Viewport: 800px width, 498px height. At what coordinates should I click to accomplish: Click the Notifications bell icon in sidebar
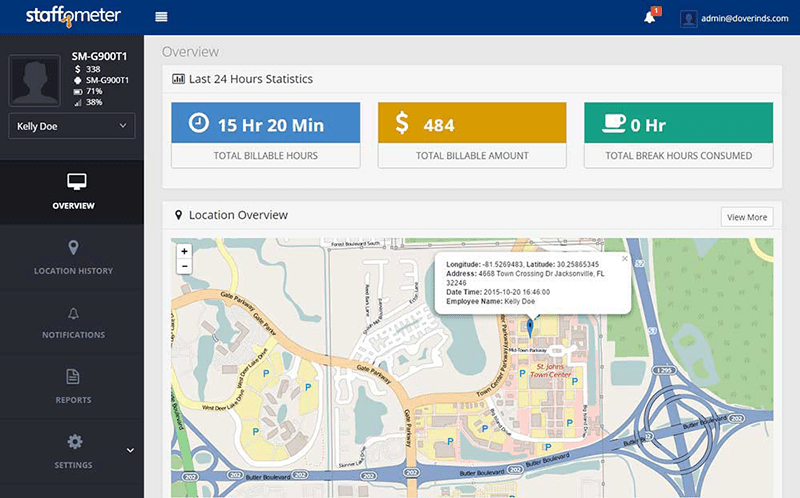pos(73,313)
